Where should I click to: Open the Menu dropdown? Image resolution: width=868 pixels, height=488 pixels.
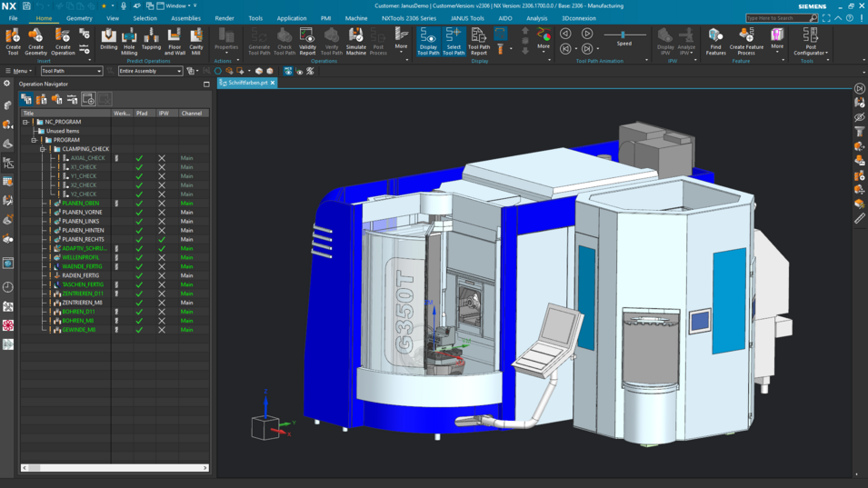coord(19,71)
